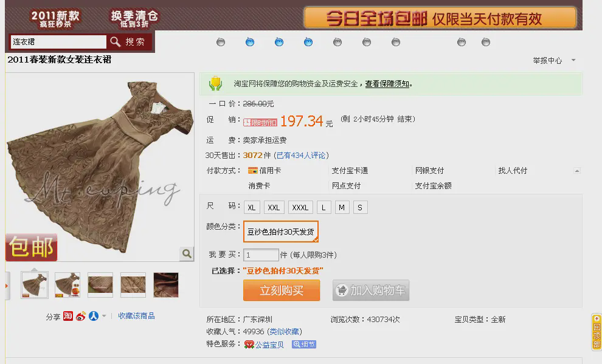
Task: Share the item via Taobao share icon
Action: click(x=68, y=316)
